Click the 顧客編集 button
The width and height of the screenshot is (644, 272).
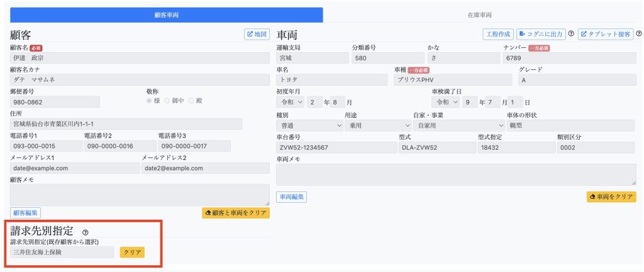(x=25, y=213)
